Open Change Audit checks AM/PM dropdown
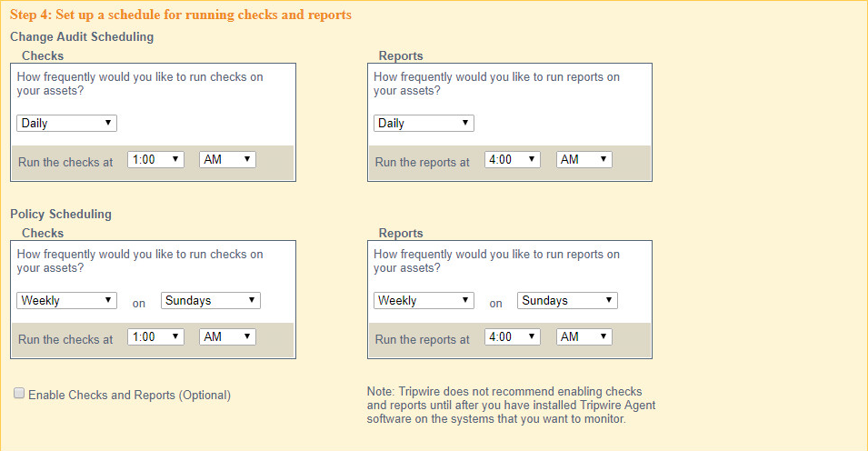Viewport: 868px width, 451px height. point(227,160)
